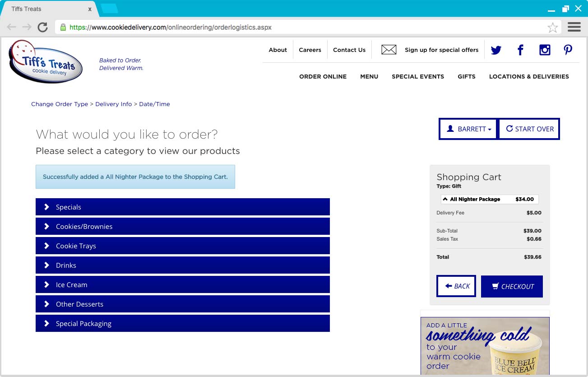Open Tiff's Treats Pinterest page
This screenshot has height=377, width=588.
[568, 50]
